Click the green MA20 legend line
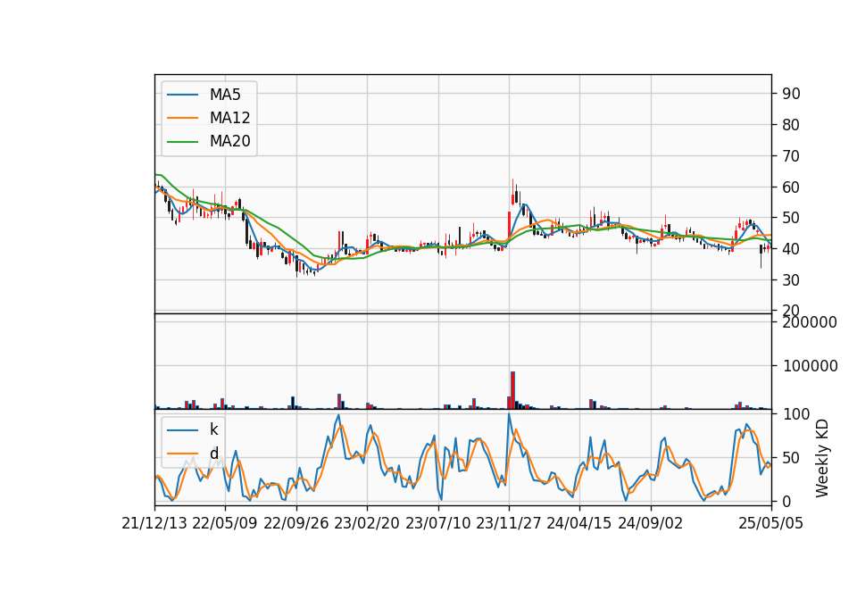Image resolution: width=857 pixels, height=616 pixels. point(182,142)
